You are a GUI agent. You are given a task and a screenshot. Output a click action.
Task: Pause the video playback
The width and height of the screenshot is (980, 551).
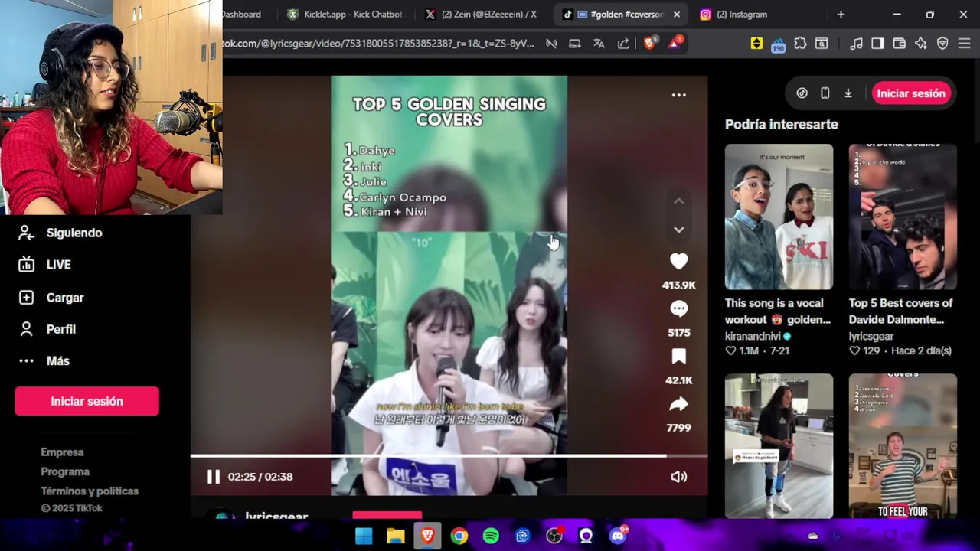pos(214,477)
